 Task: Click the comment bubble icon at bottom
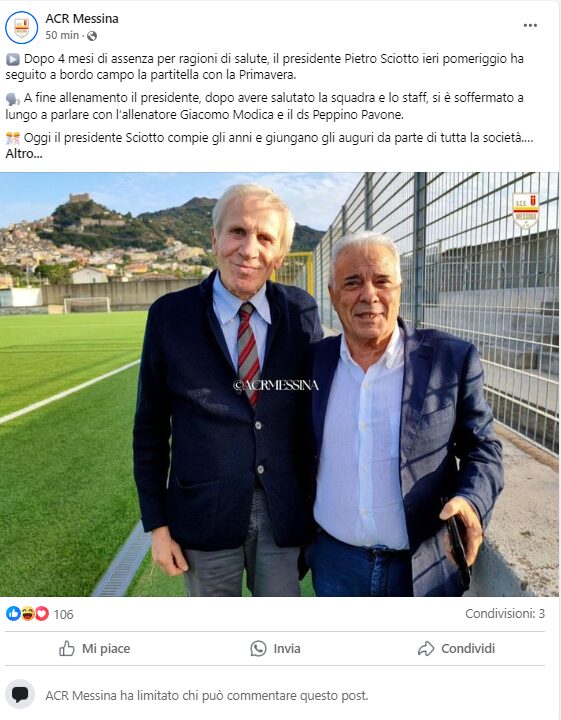[20, 694]
